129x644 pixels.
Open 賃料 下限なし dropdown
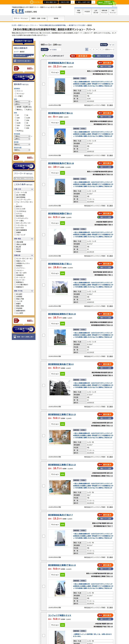[22, 102]
